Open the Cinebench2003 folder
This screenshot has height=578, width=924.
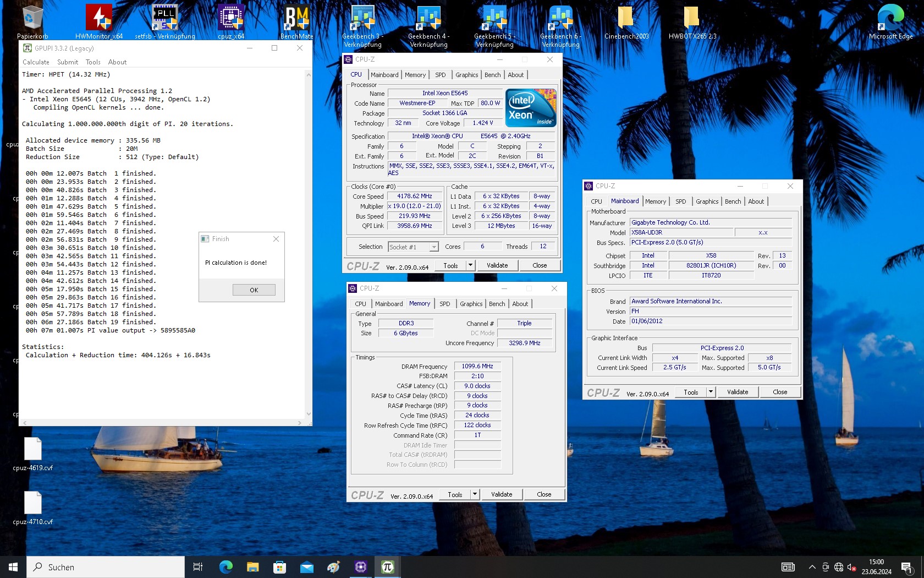click(x=626, y=22)
